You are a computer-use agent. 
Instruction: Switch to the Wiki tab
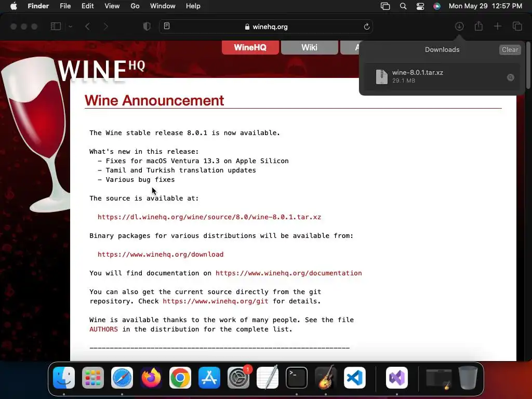point(310,47)
